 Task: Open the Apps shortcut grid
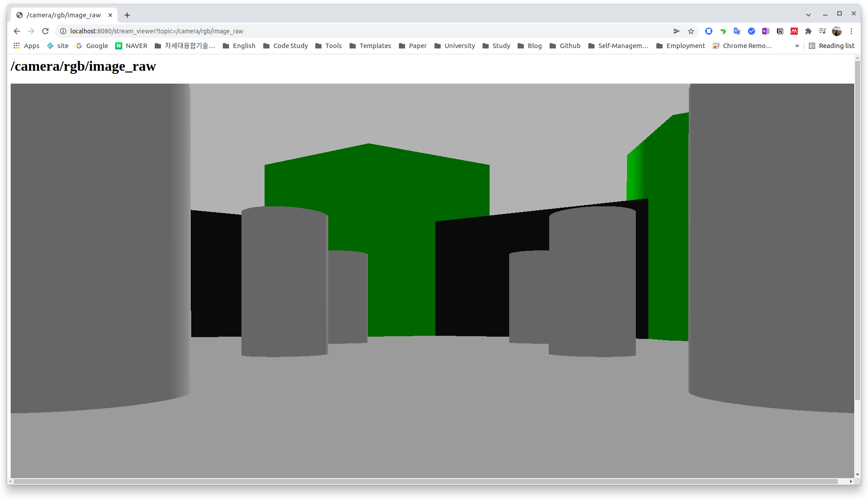tap(26, 46)
